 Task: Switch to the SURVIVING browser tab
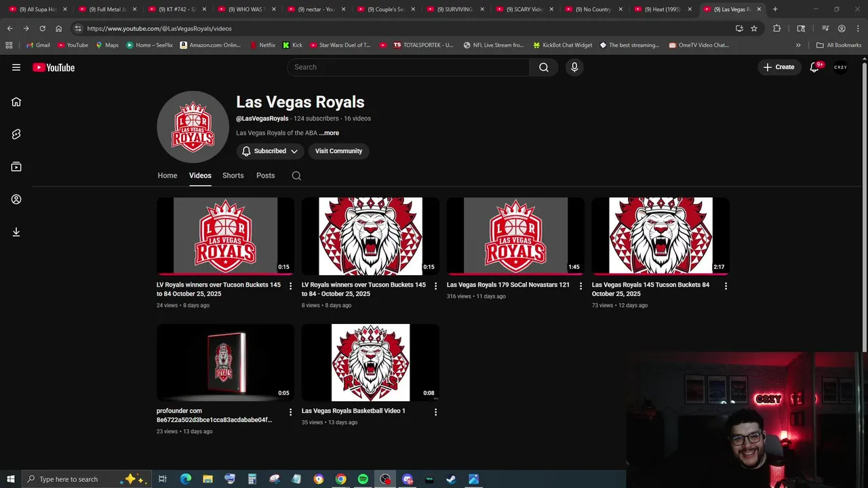[455, 9]
